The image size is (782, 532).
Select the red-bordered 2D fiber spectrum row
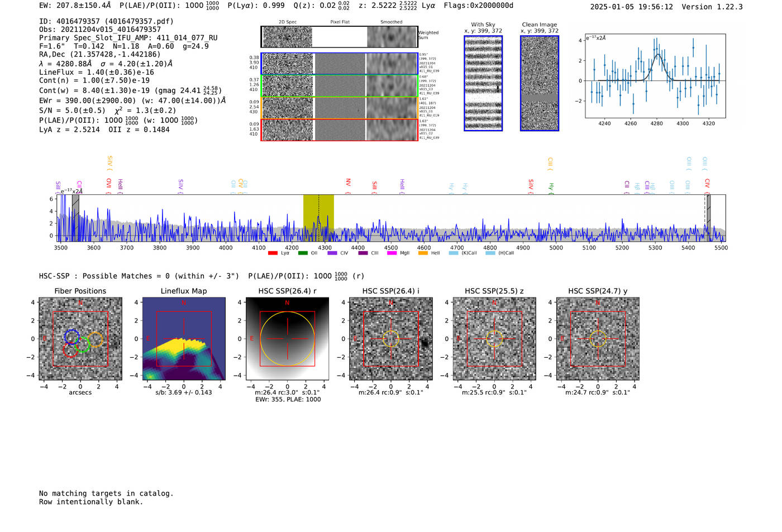point(339,130)
